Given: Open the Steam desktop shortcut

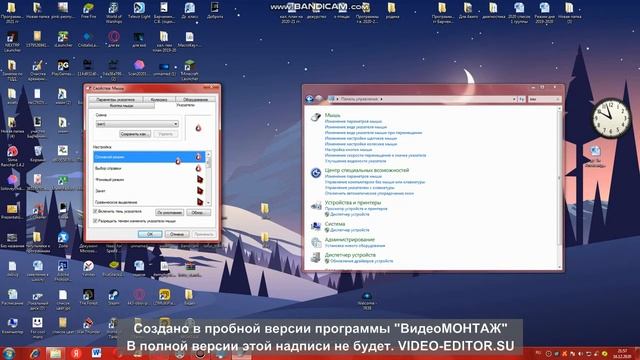Looking at the screenshot, I should pyautogui.click(x=113, y=297).
